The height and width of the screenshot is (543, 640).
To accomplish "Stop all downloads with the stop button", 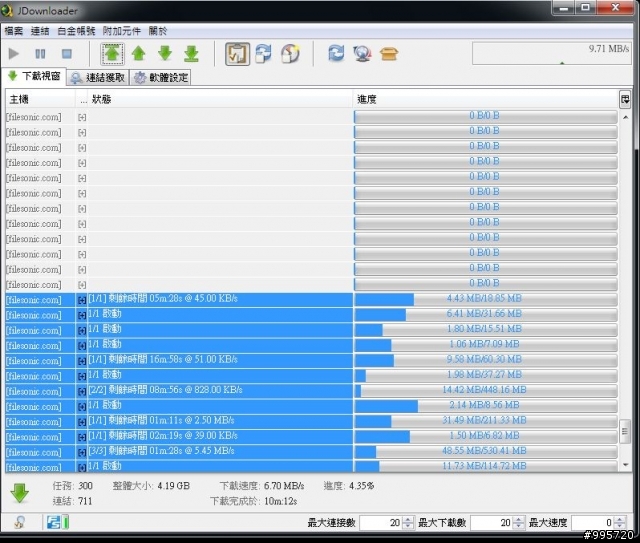I will [x=67, y=53].
